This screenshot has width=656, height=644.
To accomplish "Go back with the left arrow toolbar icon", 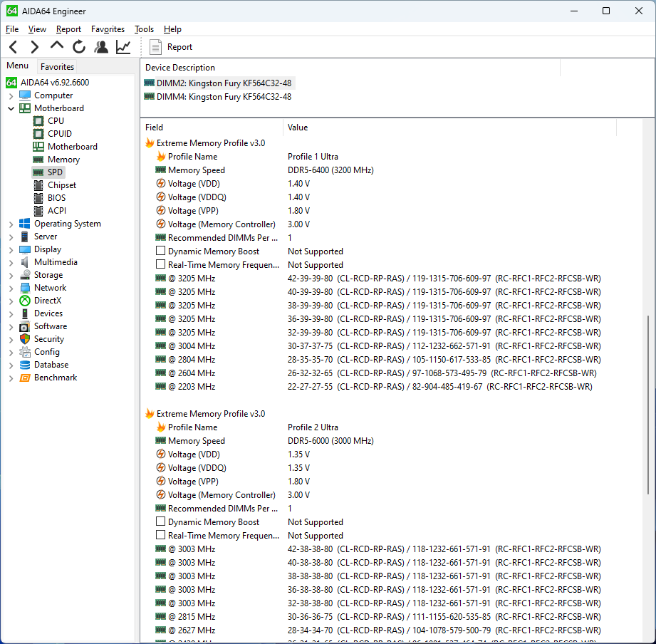I will coord(13,47).
